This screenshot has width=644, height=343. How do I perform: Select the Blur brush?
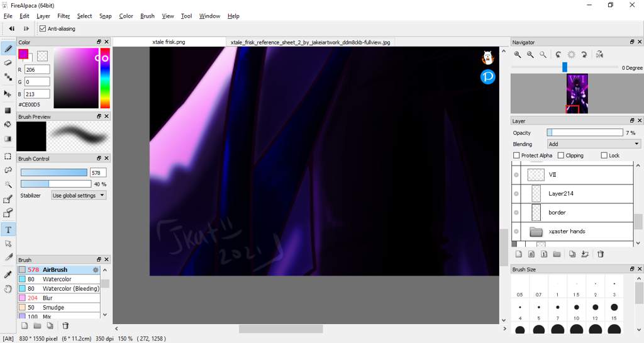point(58,298)
